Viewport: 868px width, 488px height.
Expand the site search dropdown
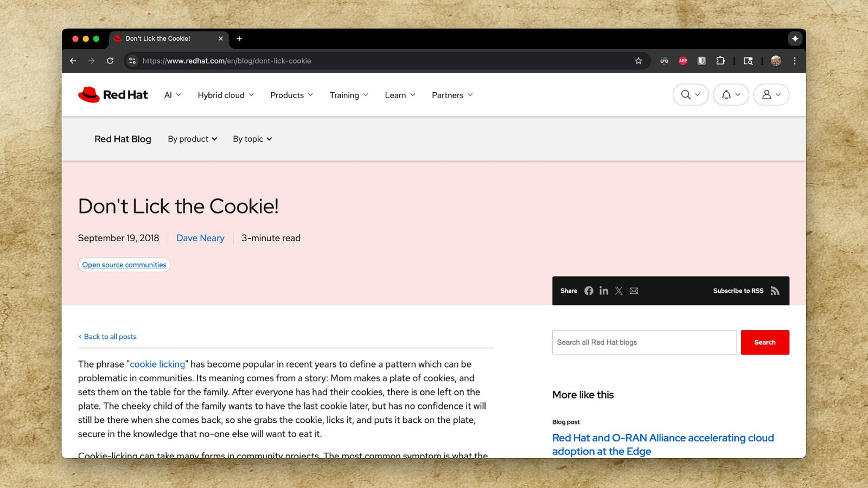click(x=690, y=95)
